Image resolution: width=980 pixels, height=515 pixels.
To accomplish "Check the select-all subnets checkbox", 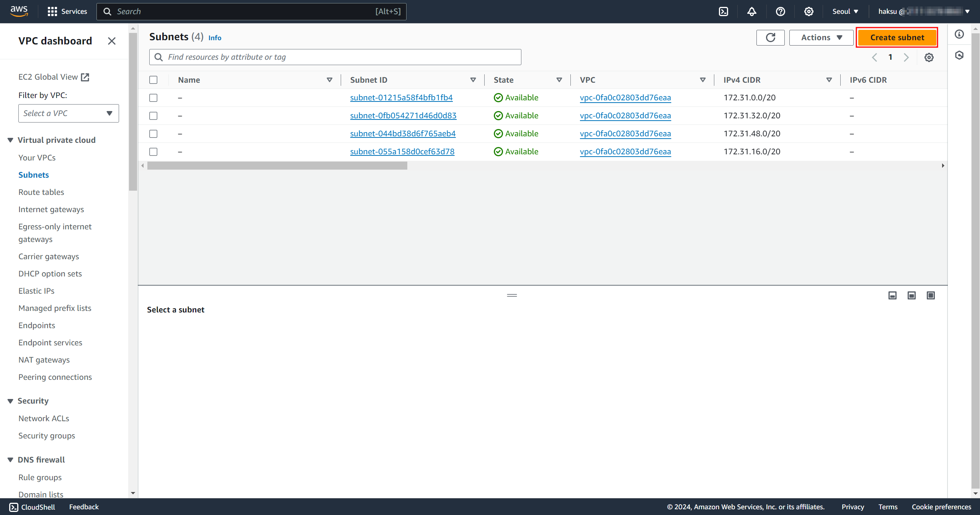I will point(154,80).
